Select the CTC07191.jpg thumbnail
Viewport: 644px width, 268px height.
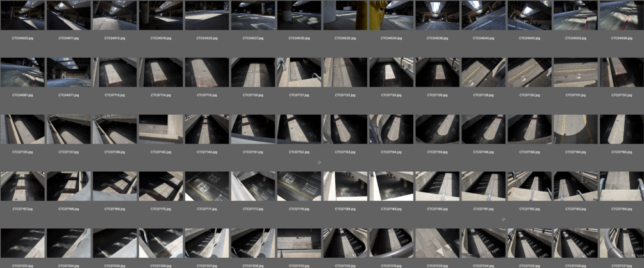483,186
